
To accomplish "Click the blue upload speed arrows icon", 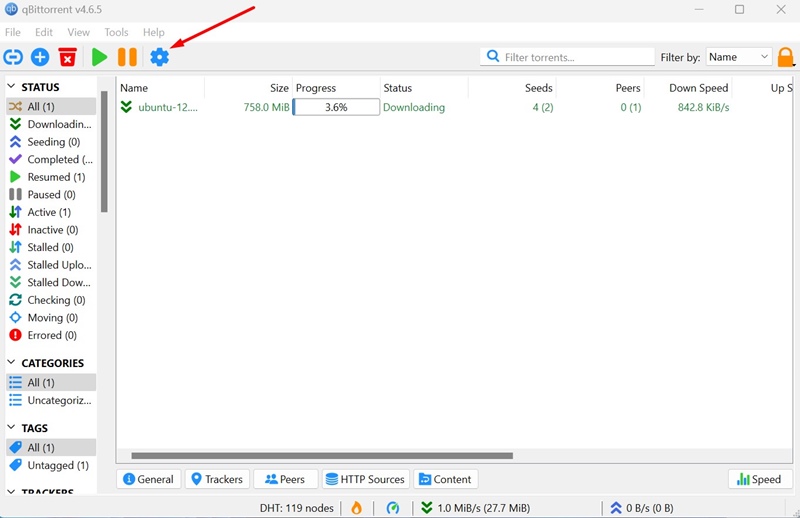I will (x=616, y=508).
